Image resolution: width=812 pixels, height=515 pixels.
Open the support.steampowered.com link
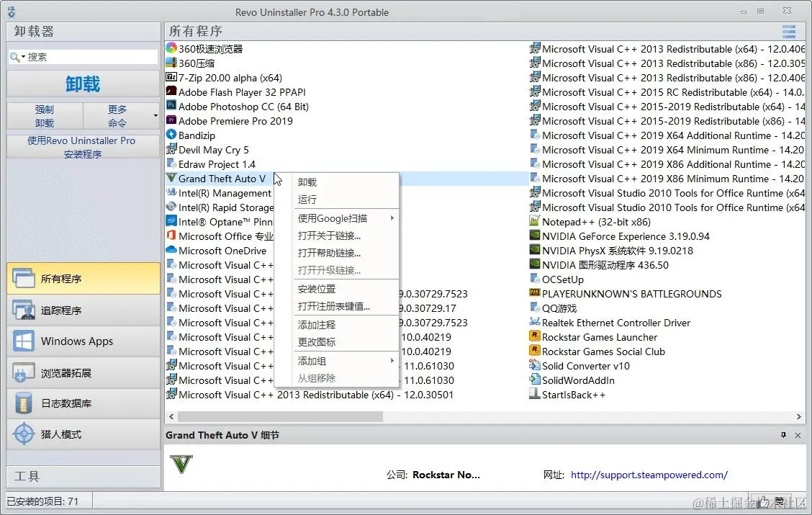point(649,475)
